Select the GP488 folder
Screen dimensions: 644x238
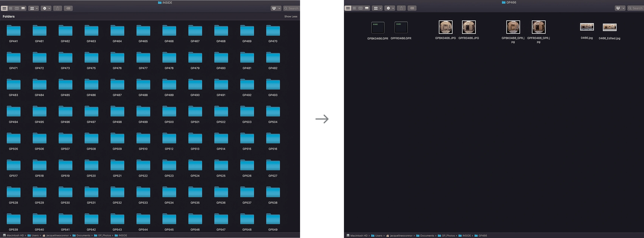click(x=143, y=84)
